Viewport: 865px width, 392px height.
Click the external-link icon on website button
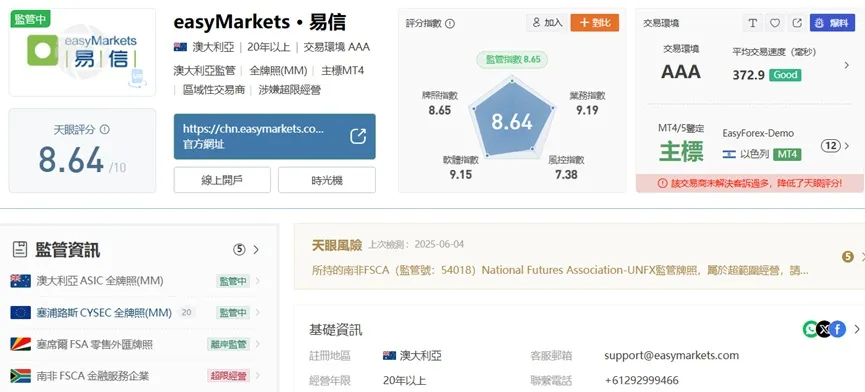pos(358,136)
